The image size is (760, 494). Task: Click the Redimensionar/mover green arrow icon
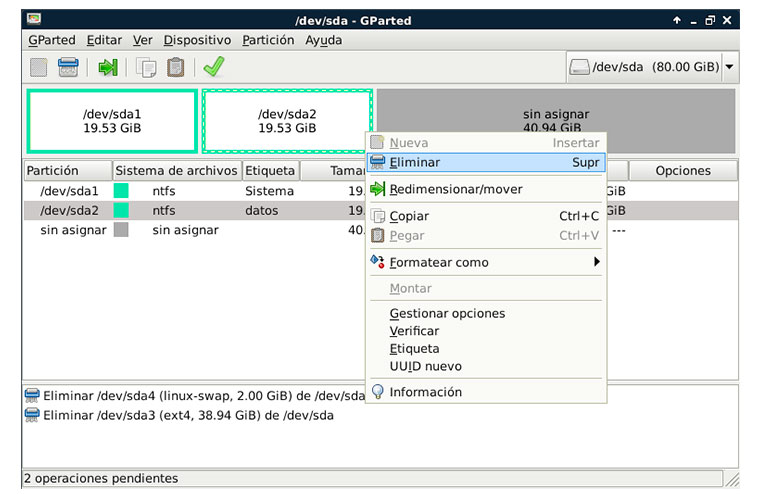(x=378, y=189)
